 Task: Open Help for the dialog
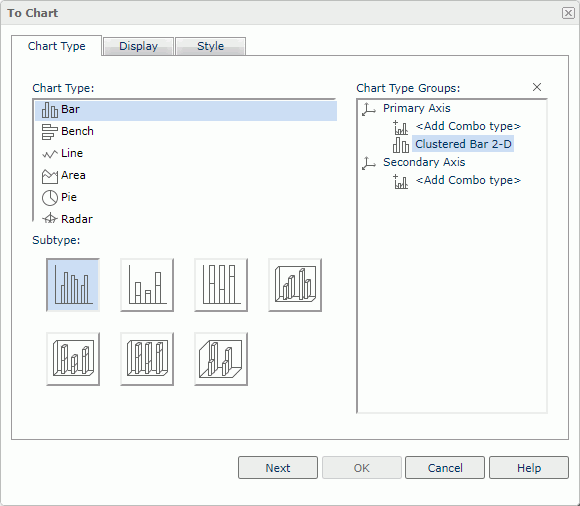tap(529, 468)
